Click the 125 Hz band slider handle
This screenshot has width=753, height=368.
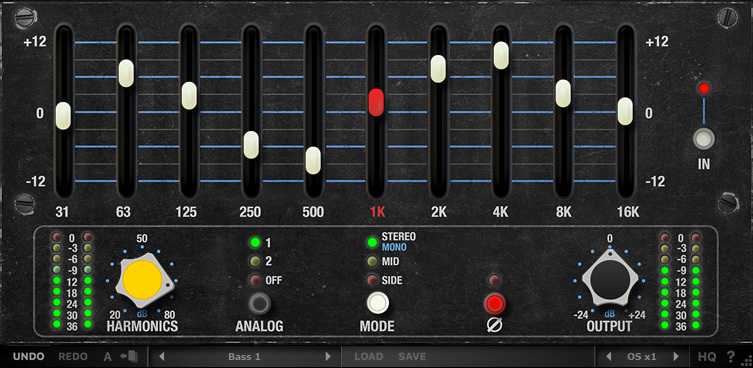[189, 96]
